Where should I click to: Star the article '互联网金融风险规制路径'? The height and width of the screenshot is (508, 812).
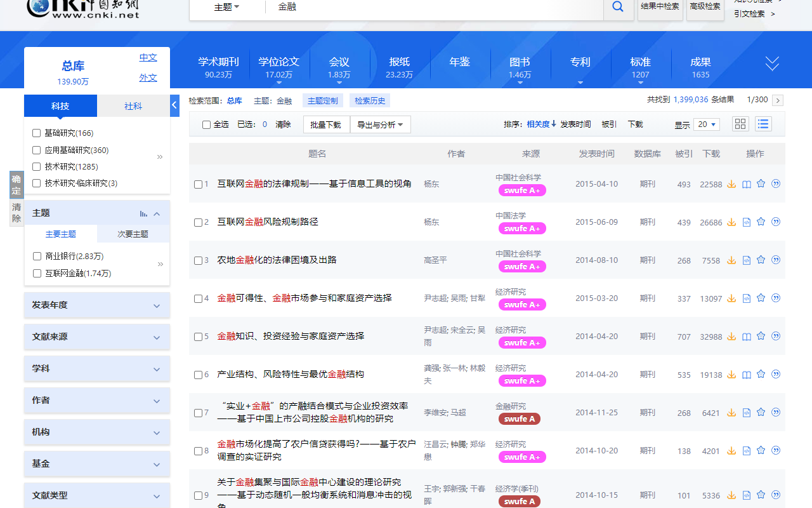click(761, 222)
